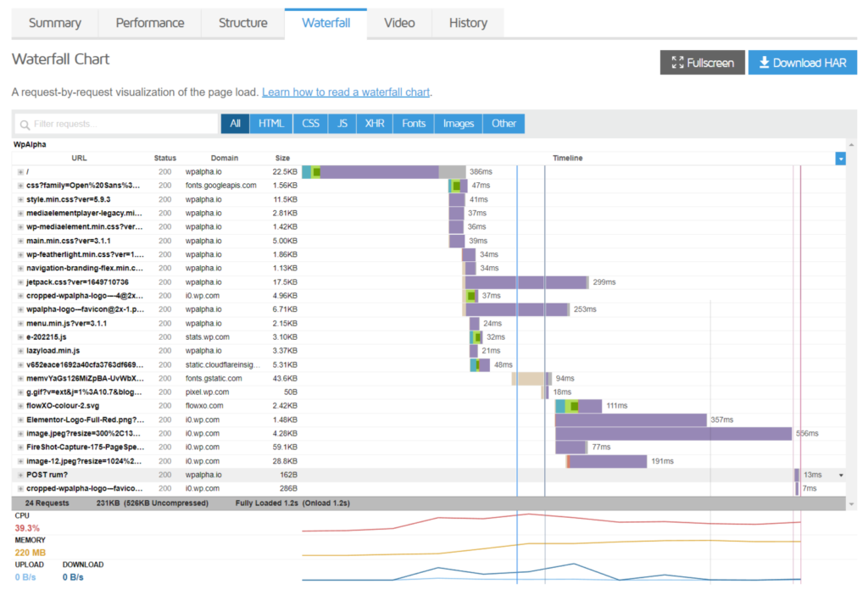Focus the Filter requests search box

[116, 124]
